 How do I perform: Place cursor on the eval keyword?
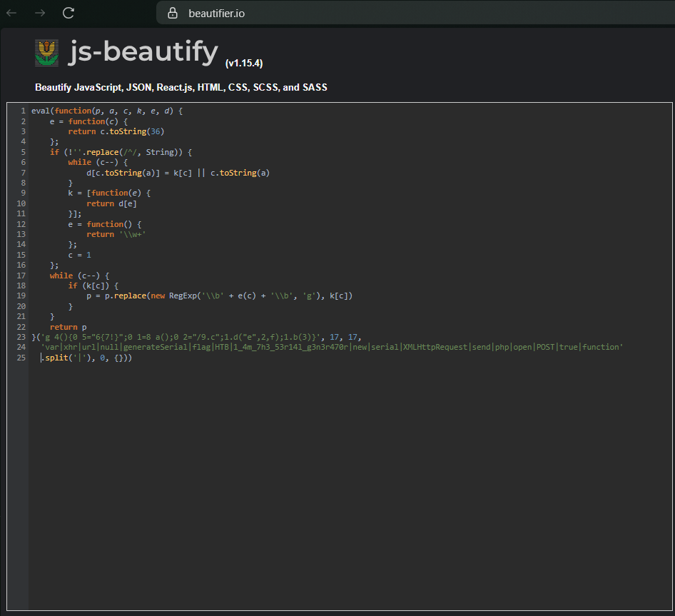(41, 111)
